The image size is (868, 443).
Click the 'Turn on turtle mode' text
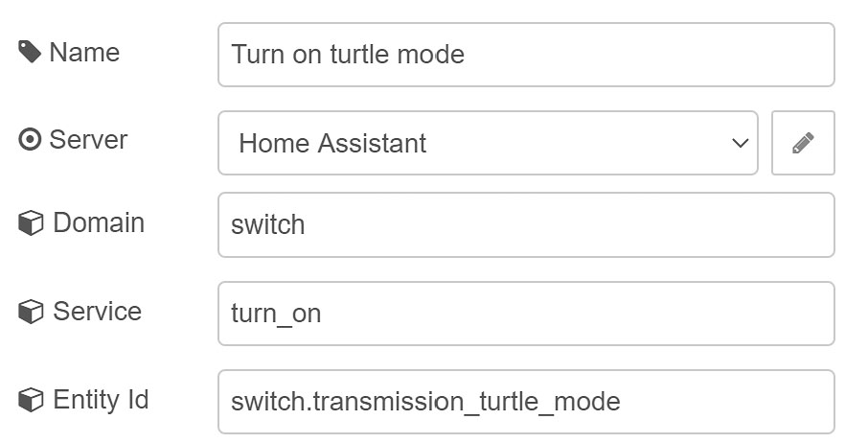tap(348, 55)
